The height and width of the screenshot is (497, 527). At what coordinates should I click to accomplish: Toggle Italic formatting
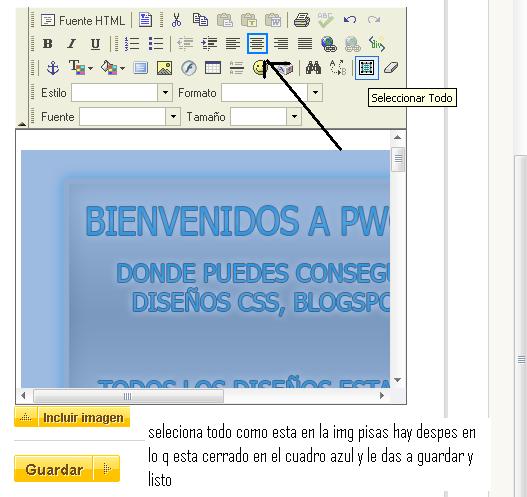pyautogui.click(x=71, y=44)
